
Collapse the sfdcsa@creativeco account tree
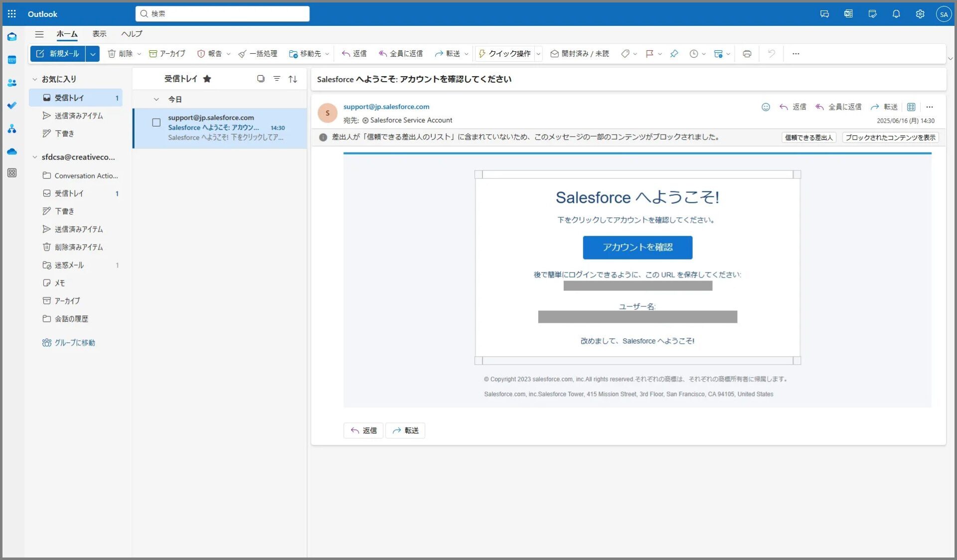(35, 157)
